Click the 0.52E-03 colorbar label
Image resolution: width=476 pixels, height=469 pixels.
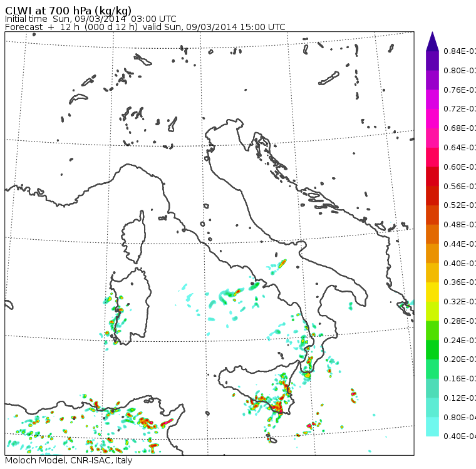point(460,205)
